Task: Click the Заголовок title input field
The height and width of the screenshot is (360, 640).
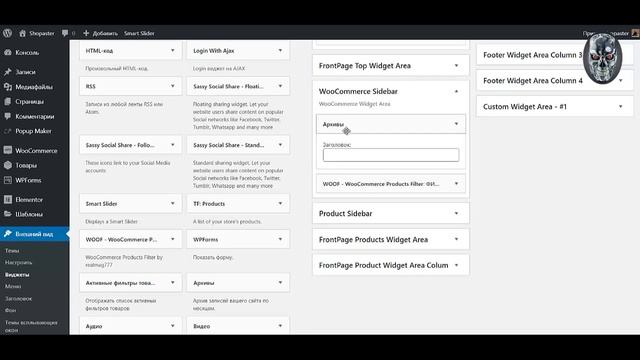Action: [391, 155]
